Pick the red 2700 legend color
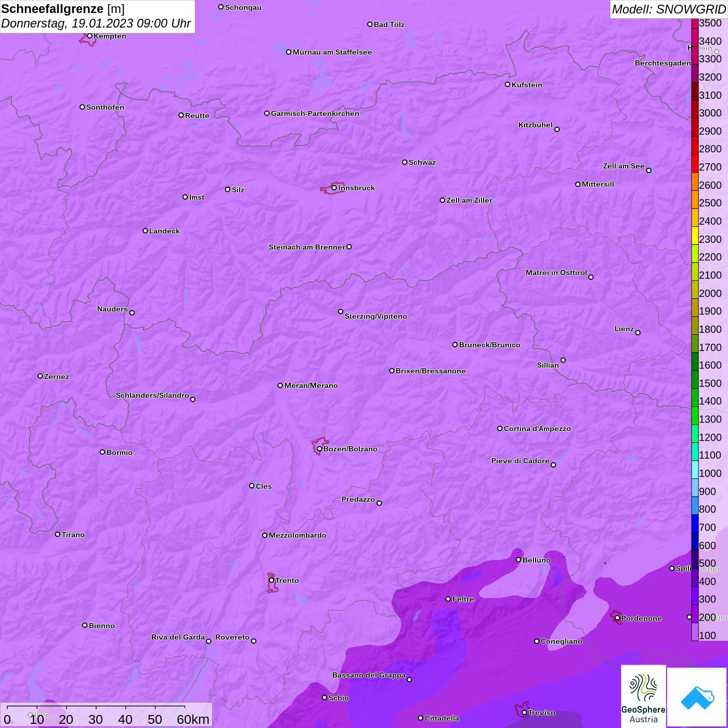The height and width of the screenshot is (728, 728). point(695,163)
